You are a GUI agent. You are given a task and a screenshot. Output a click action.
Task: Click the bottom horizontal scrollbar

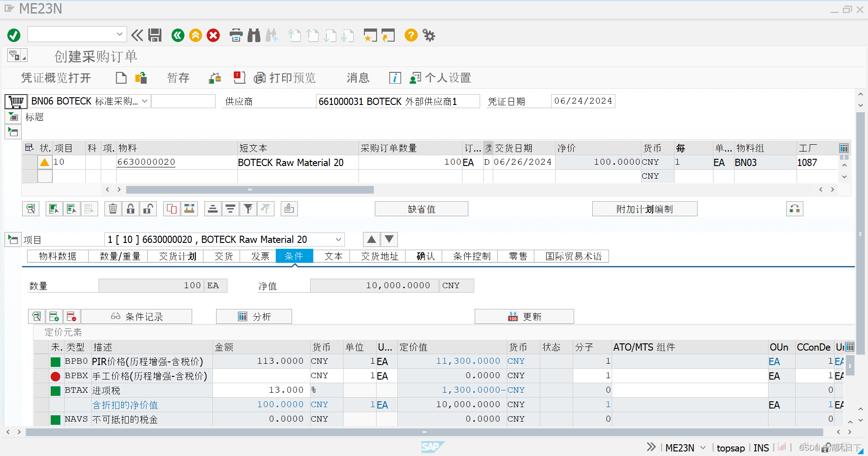click(424, 432)
